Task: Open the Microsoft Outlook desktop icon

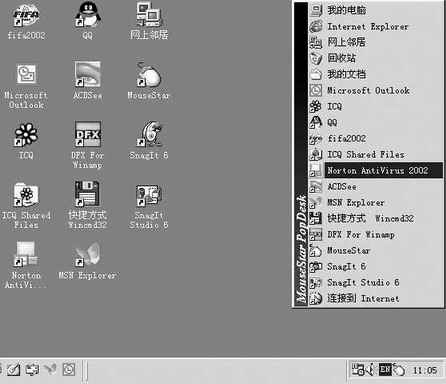Action: coord(26,74)
